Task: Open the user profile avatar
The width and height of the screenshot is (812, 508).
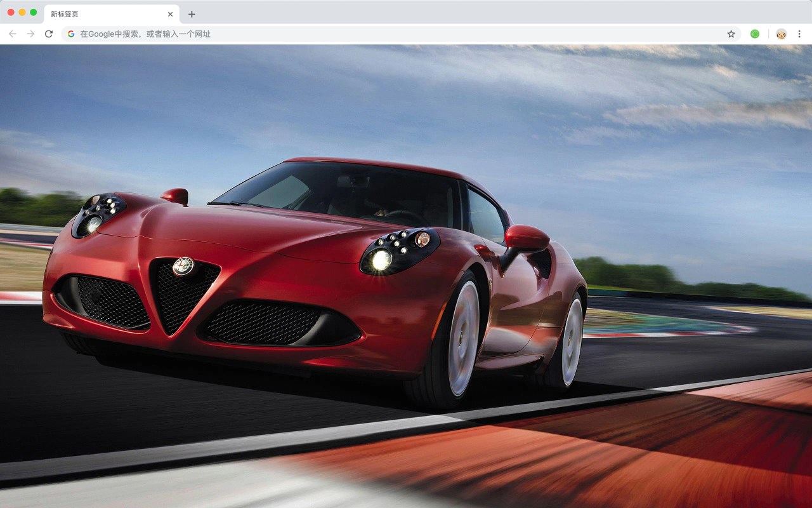Action: [781, 34]
